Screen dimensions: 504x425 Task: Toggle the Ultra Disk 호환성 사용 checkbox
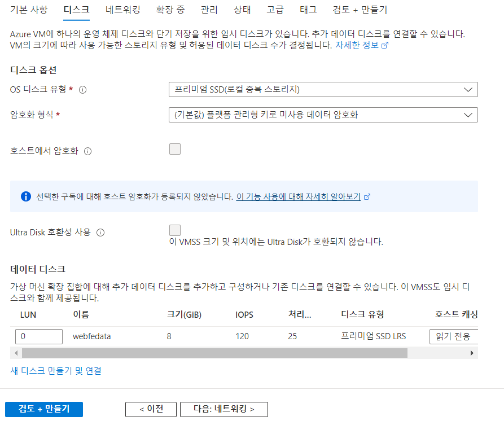[x=175, y=230]
